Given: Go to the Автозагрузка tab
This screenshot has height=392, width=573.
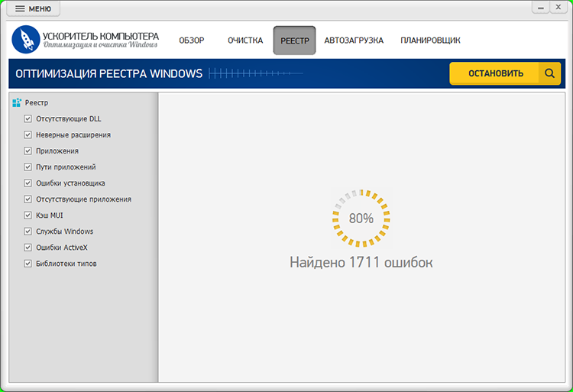Looking at the screenshot, I should (354, 40).
